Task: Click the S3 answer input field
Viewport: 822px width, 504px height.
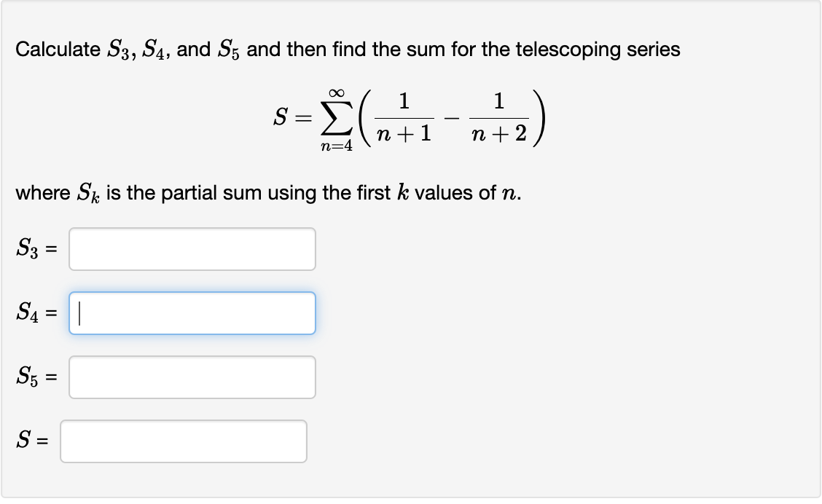Action: [192, 249]
